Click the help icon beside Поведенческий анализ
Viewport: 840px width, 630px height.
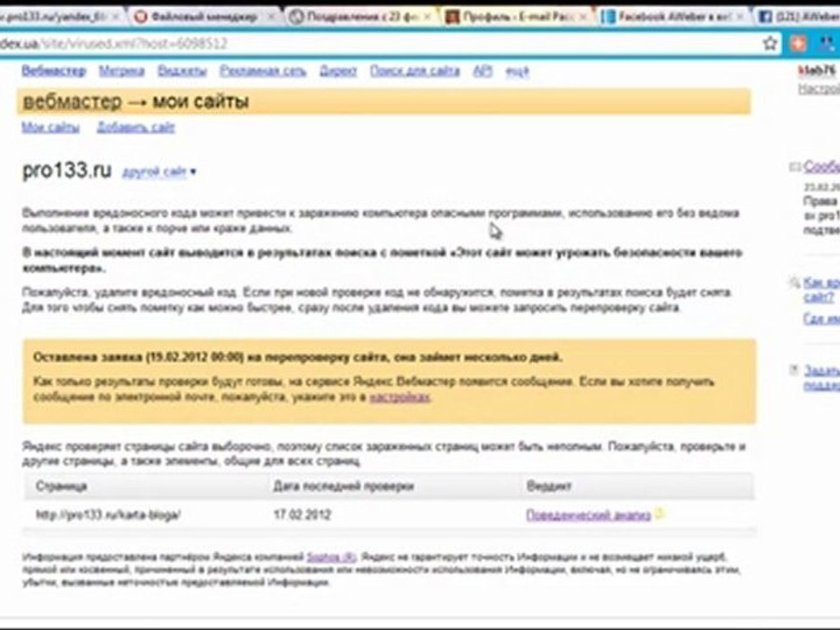[x=660, y=514]
